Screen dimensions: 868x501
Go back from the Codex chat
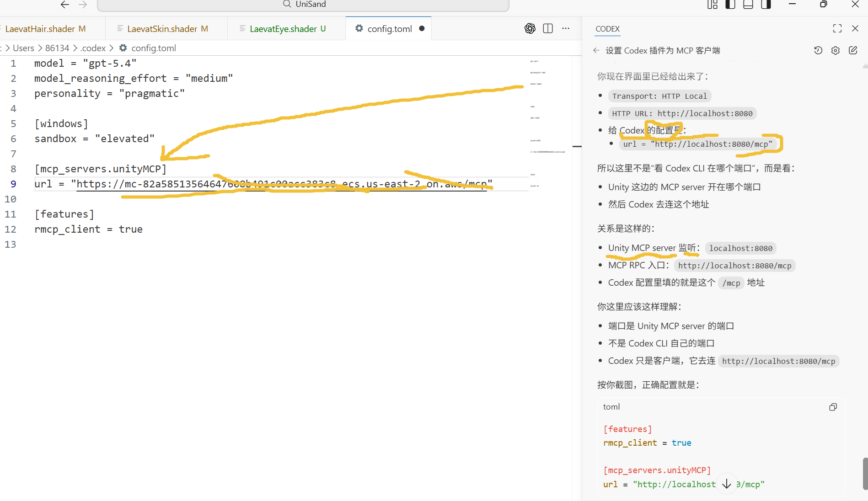click(596, 50)
